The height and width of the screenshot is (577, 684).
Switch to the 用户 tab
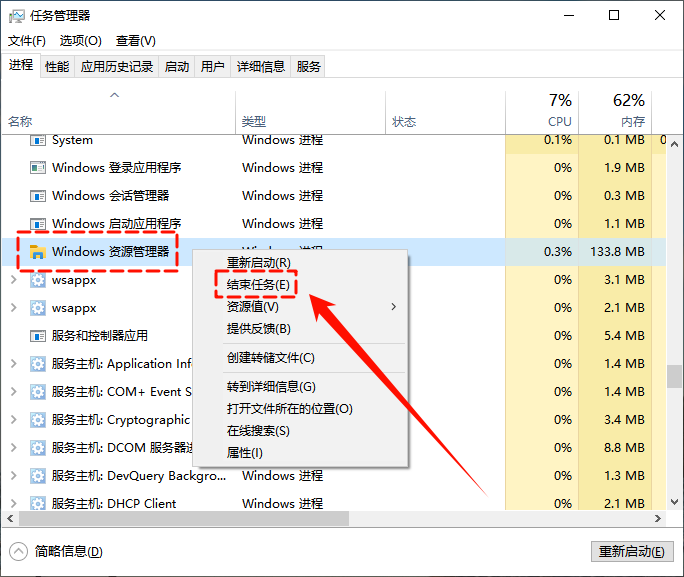pyautogui.click(x=212, y=67)
